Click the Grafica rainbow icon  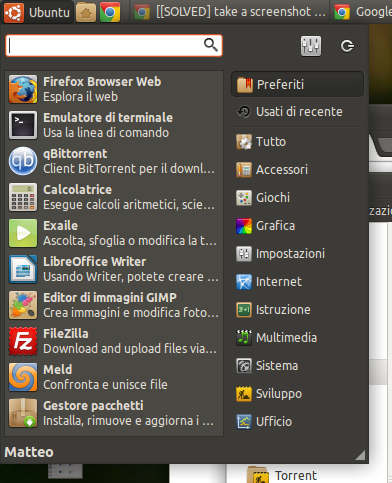(x=244, y=226)
